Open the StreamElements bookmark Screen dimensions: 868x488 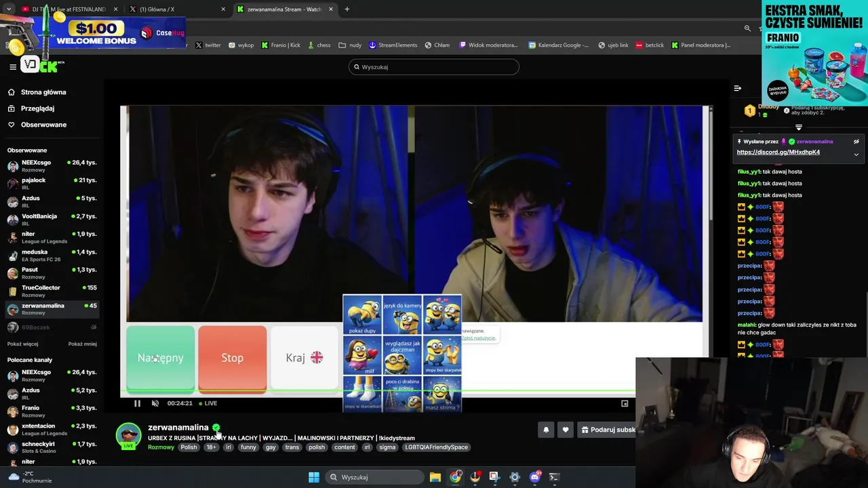click(393, 45)
